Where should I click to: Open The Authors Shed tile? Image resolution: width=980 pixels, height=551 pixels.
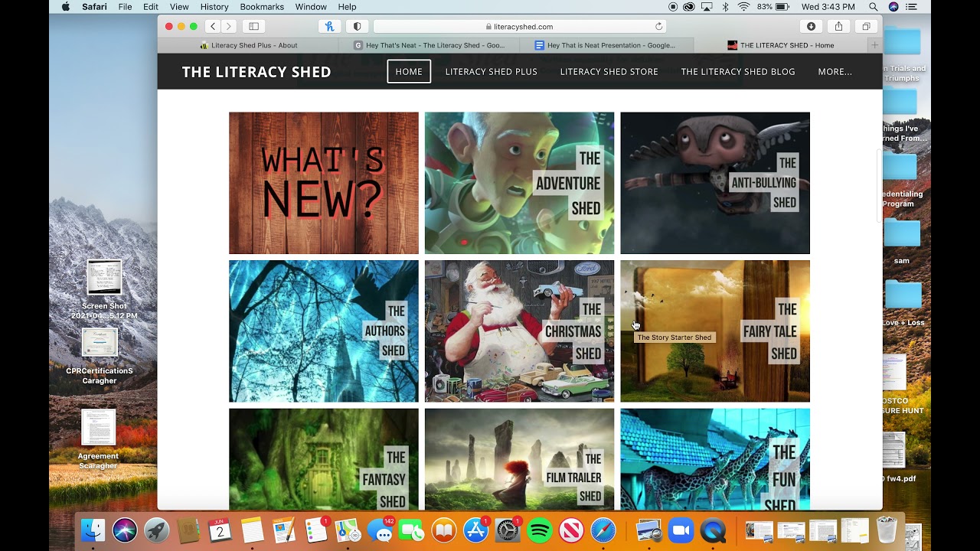click(324, 331)
